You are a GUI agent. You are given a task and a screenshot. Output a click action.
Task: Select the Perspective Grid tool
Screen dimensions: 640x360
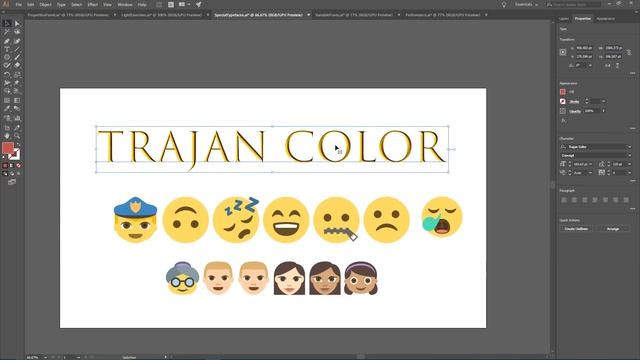coord(17,91)
